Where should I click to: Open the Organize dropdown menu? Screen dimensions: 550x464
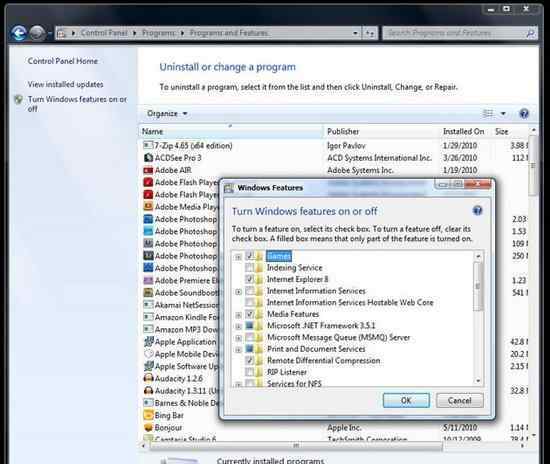coord(167,114)
